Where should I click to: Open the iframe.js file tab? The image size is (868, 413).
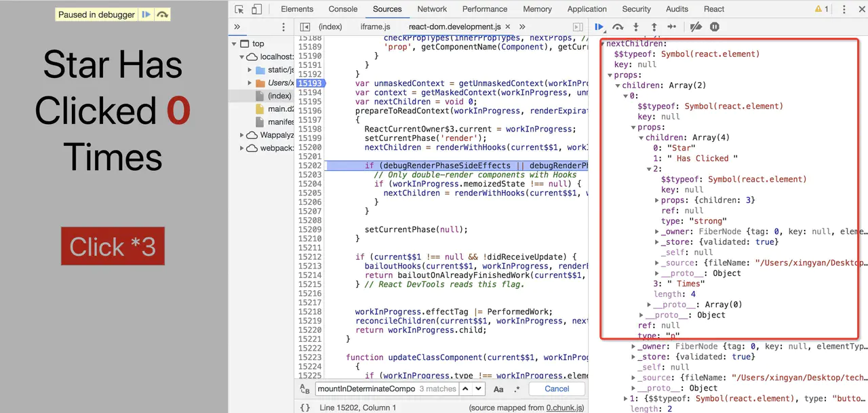(375, 26)
